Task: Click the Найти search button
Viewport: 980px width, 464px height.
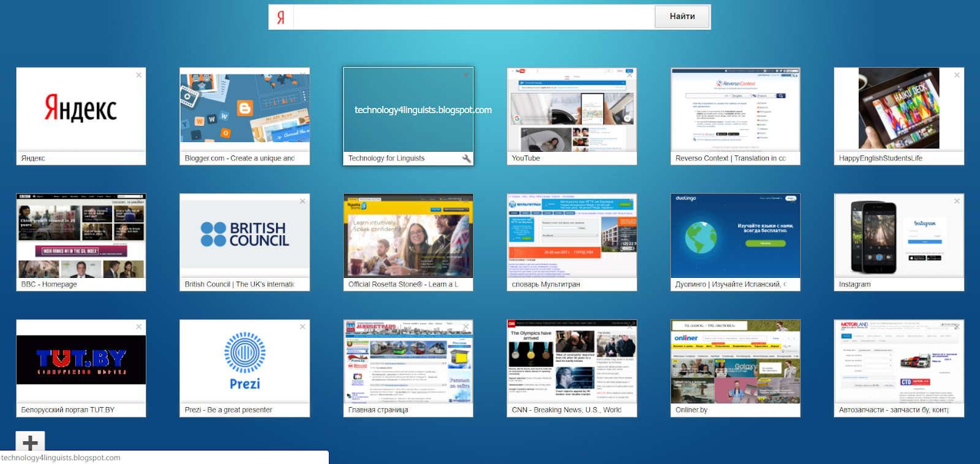Action: (x=682, y=17)
